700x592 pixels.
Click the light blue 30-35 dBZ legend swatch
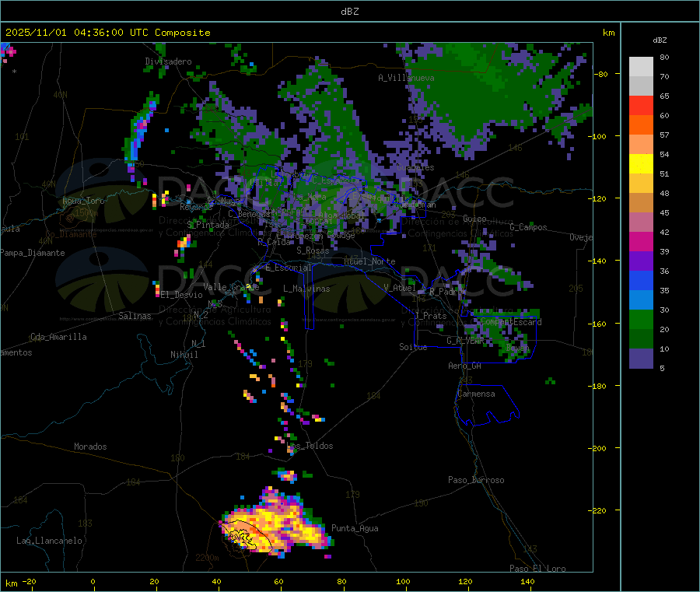pyautogui.click(x=641, y=300)
